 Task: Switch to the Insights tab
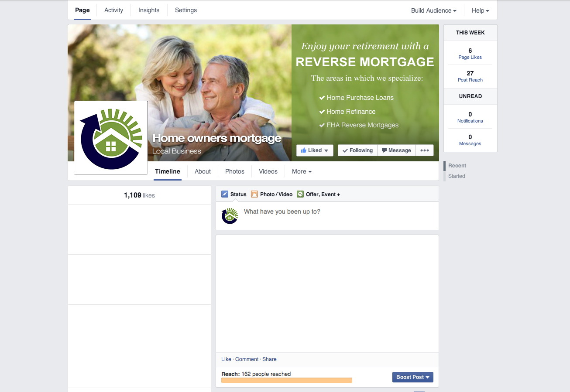(x=148, y=10)
